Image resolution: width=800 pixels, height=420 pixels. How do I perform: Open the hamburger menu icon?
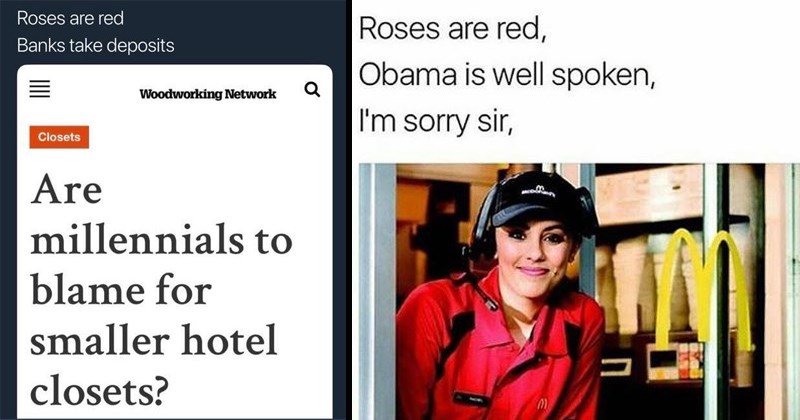click(40, 89)
